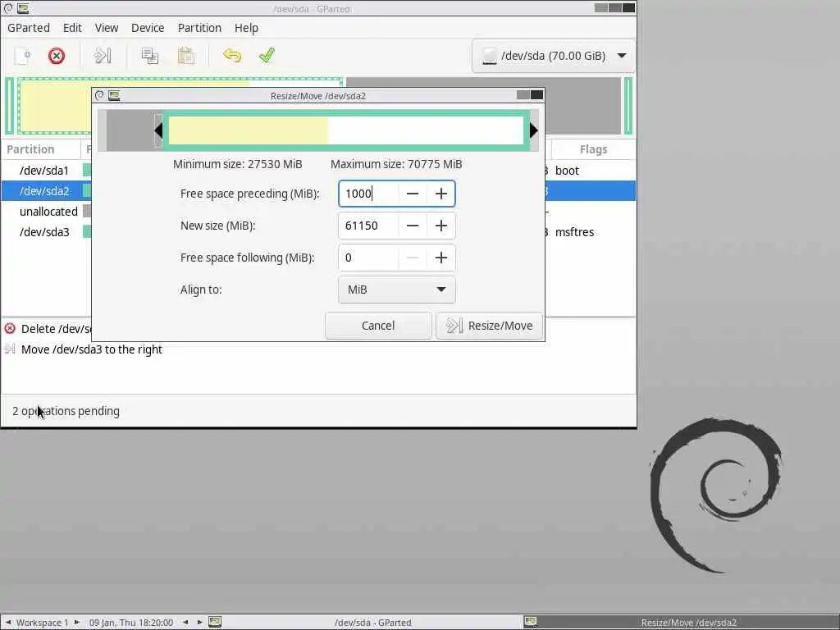840x630 pixels.
Task: Click the Resize/Move confirm button
Action: click(490, 326)
